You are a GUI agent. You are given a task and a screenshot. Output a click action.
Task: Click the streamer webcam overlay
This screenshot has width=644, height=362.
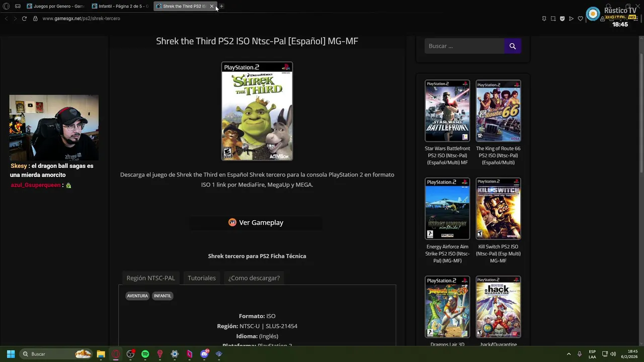54,128
